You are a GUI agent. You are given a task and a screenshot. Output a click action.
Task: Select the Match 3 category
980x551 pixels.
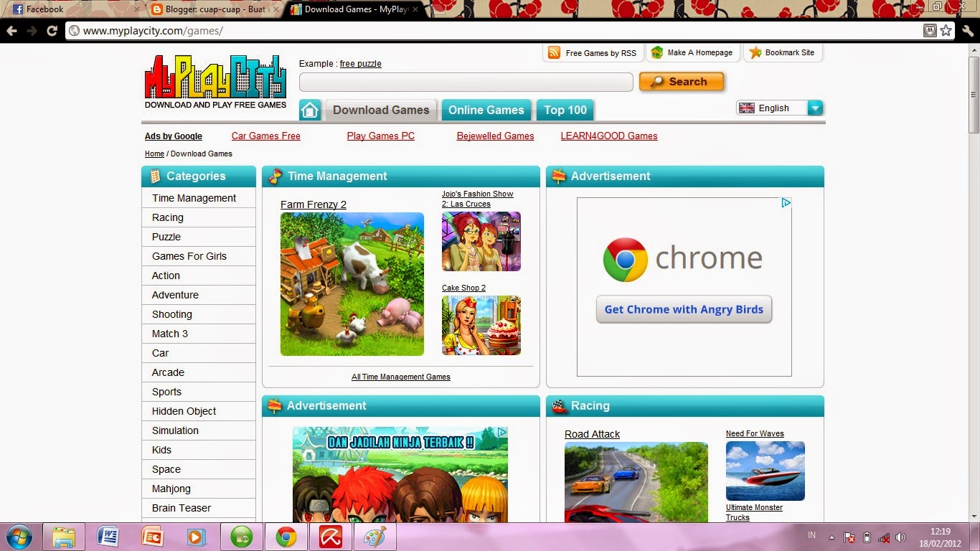click(199, 334)
